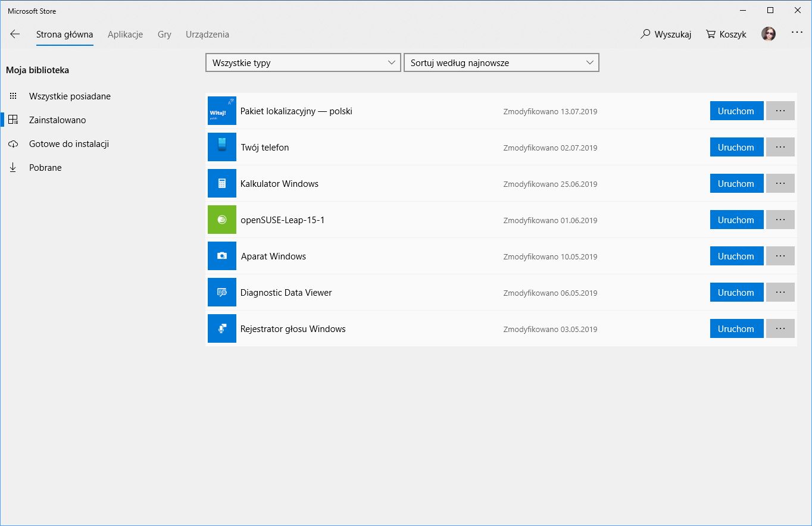Image resolution: width=812 pixels, height=526 pixels.
Task: Click the 'Microsoft Store' window title
Action: click(32, 11)
